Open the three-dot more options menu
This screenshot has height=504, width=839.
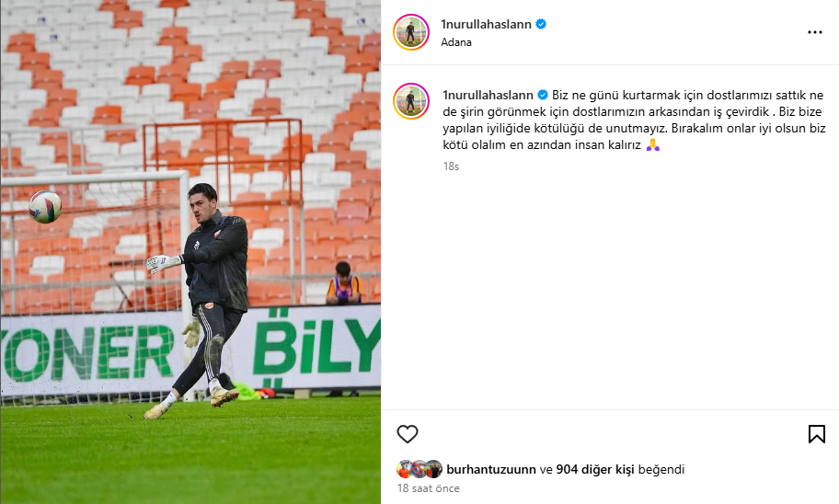point(815,32)
